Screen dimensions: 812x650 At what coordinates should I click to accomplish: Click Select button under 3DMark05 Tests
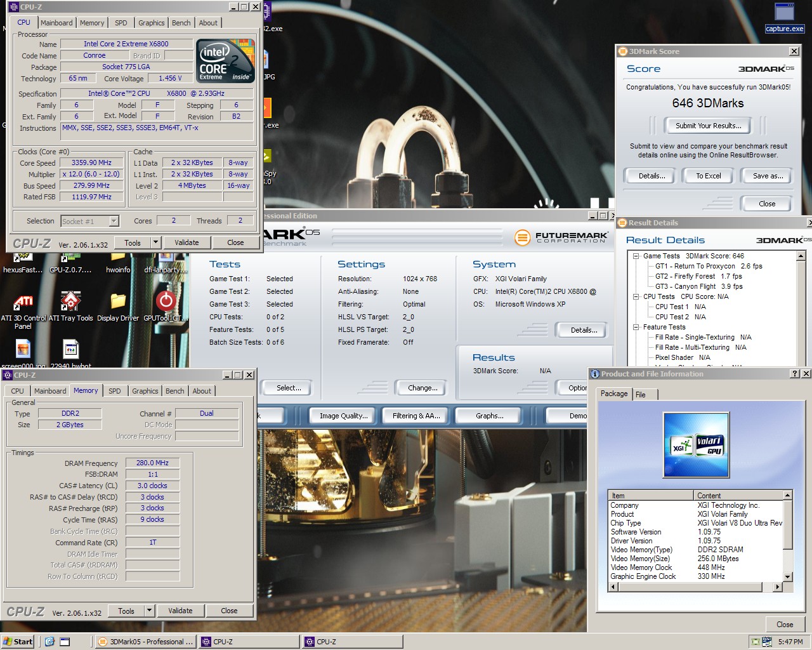coord(289,388)
